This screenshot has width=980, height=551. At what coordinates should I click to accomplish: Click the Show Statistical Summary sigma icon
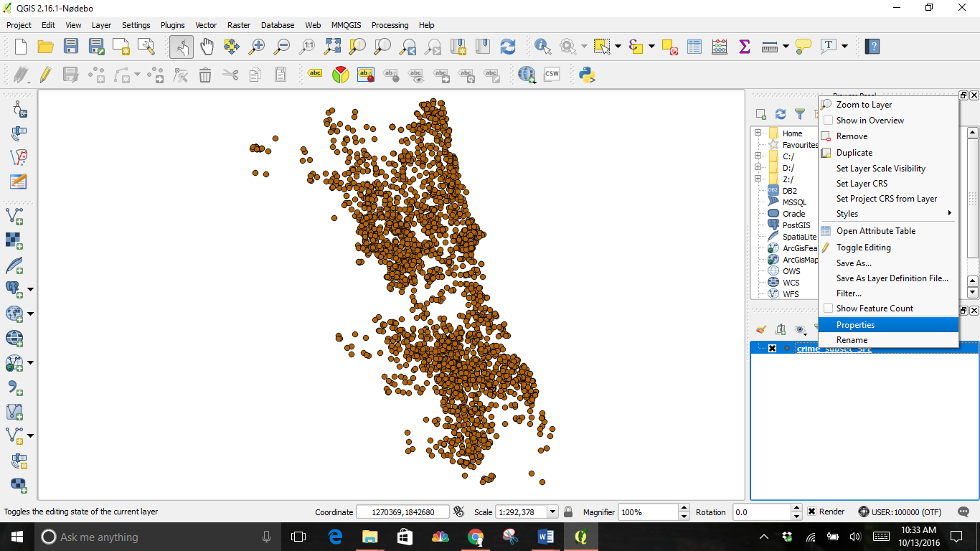(x=744, y=47)
